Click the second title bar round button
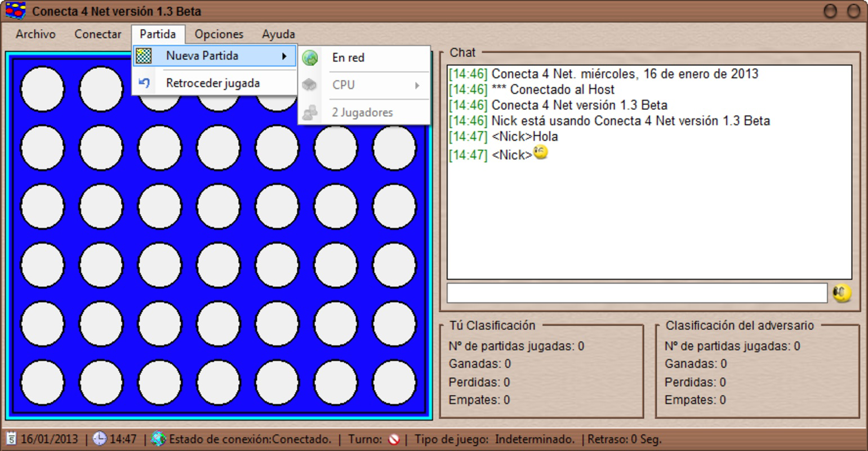 tap(855, 11)
